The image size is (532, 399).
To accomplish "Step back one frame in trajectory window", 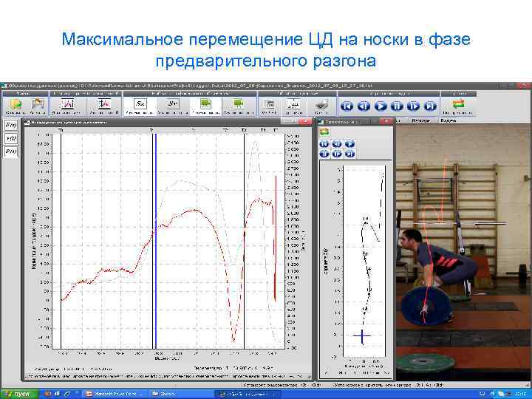I will [337, 144].
